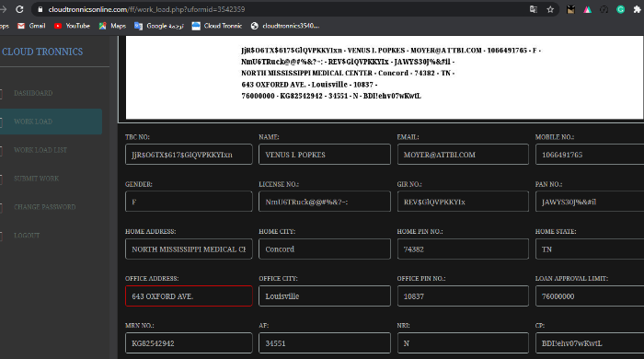Click the MRN NO input field

click(189, 343)
